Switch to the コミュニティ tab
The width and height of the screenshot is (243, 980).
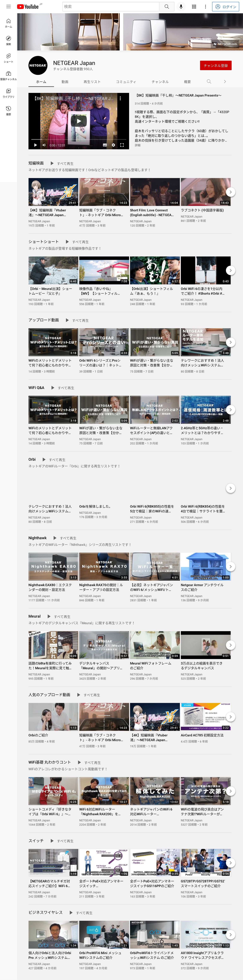(126, 82)
